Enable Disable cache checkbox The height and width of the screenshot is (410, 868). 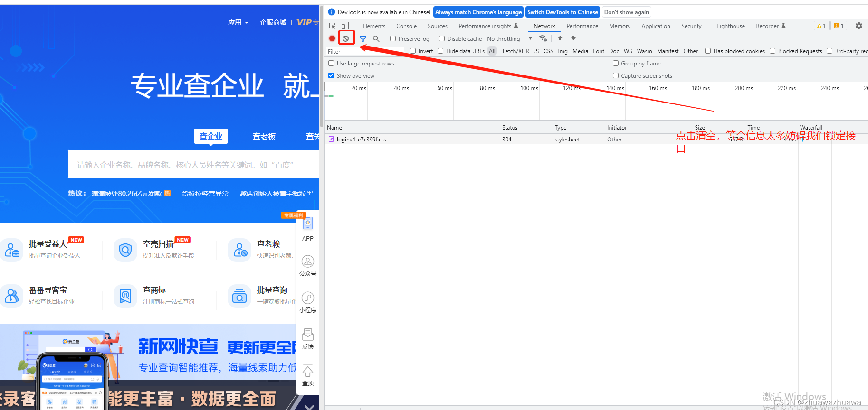(442, 38)
